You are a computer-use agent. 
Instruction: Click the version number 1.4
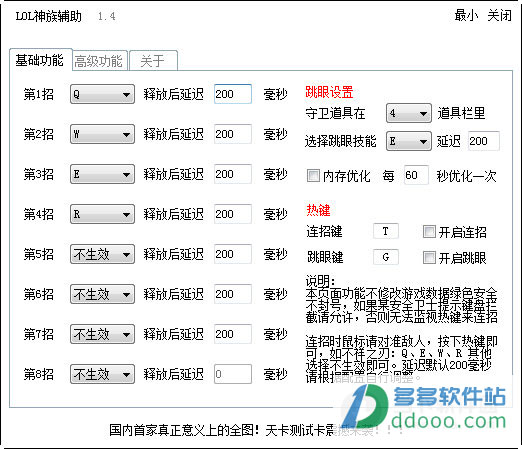click(x=107, y=16)
